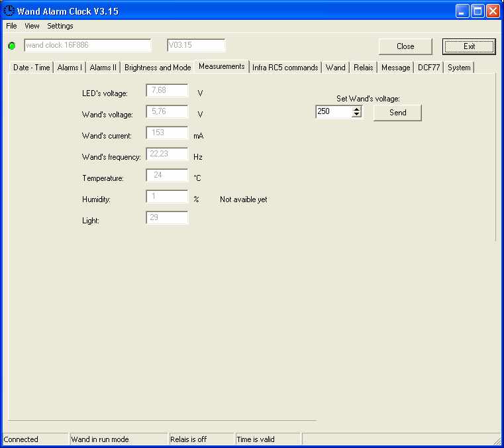Click the Close connection button

point(405,46)
